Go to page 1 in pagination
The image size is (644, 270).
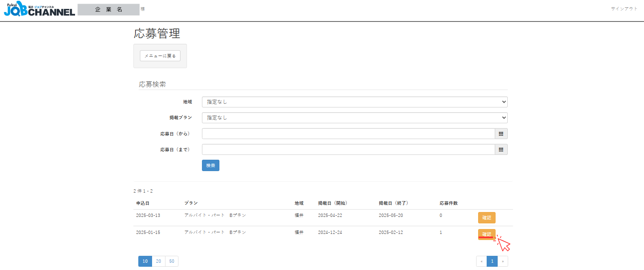point(492,261)
